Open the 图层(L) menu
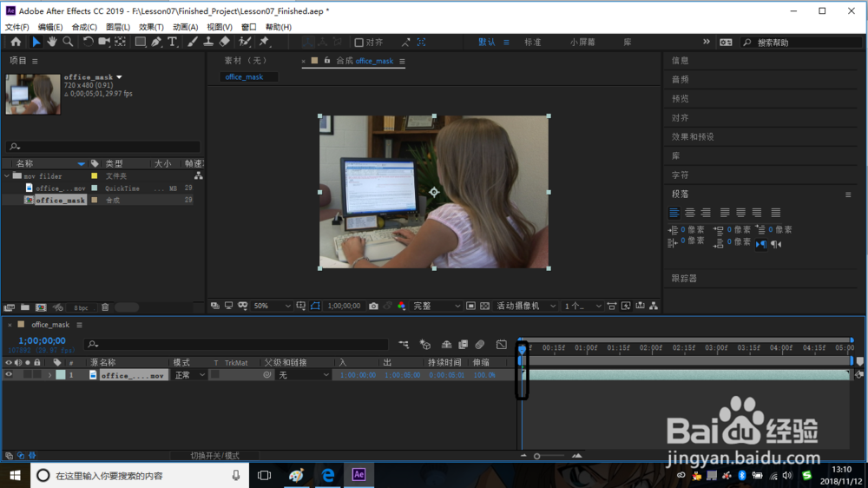Image resolution: width=868 pixels, height=488 pixels. click(118, 27)
